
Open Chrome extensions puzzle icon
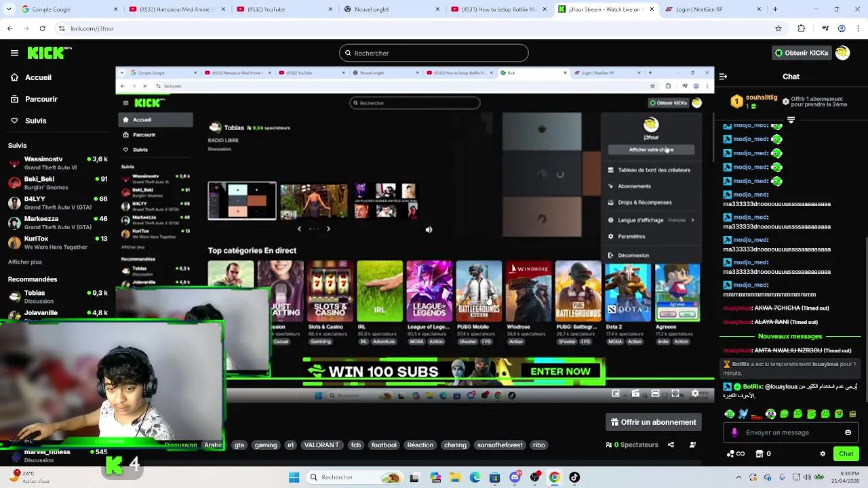click(802, 28)
